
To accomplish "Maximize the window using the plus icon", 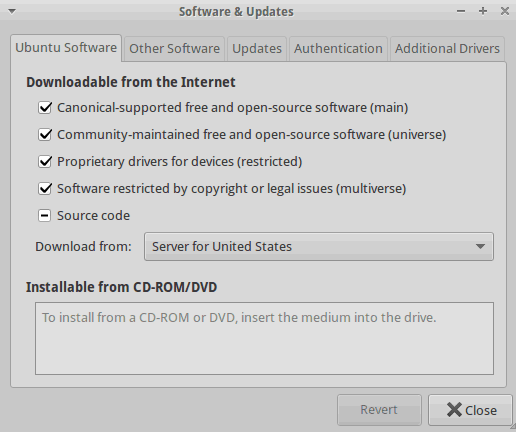I will click(x=483, y=11).
